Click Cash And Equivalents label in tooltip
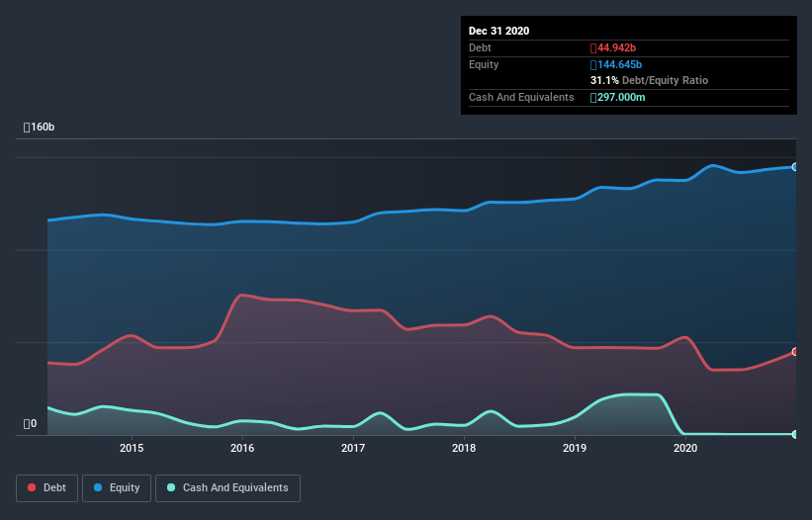 tap(521, 97)
